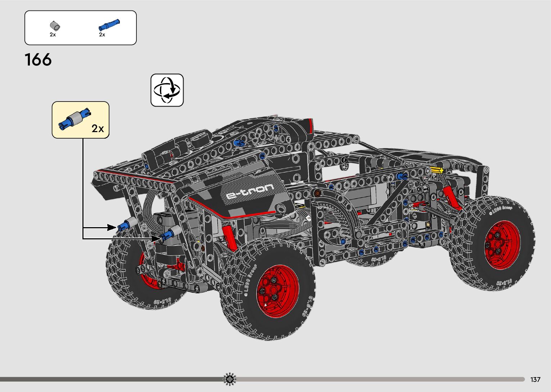Viewport: 551px width, 392px height.
Task: Click the upper arrowhead pointing at the pin
Action: pyautogui.click(x=113, y=227)
